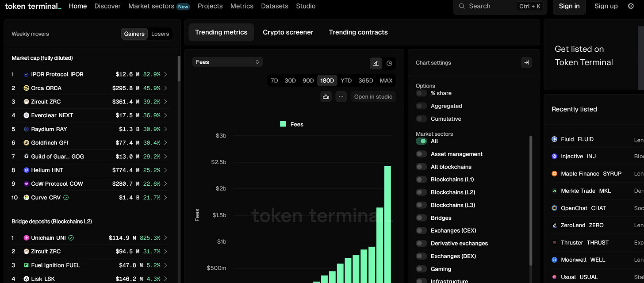Viewport: 644px width, 283px height.
Task: Expand Everclear NEXT row chevron
Action: [165, 115]
